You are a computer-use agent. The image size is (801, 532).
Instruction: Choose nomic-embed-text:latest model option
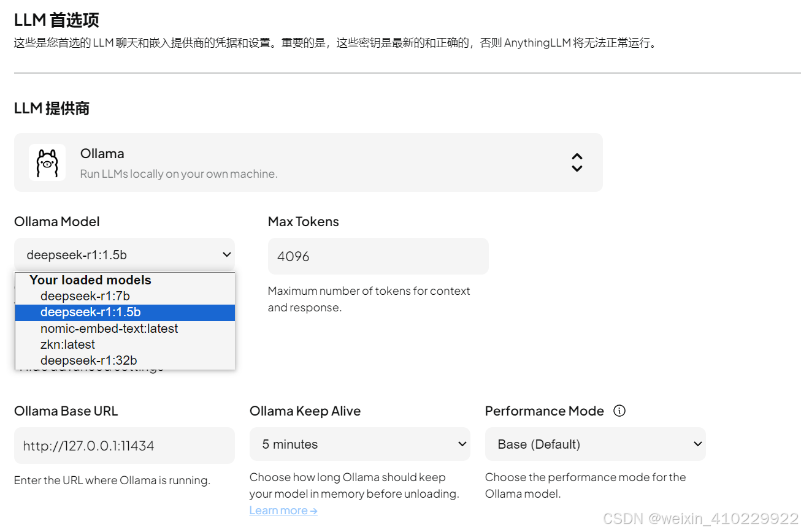point(125,329)
